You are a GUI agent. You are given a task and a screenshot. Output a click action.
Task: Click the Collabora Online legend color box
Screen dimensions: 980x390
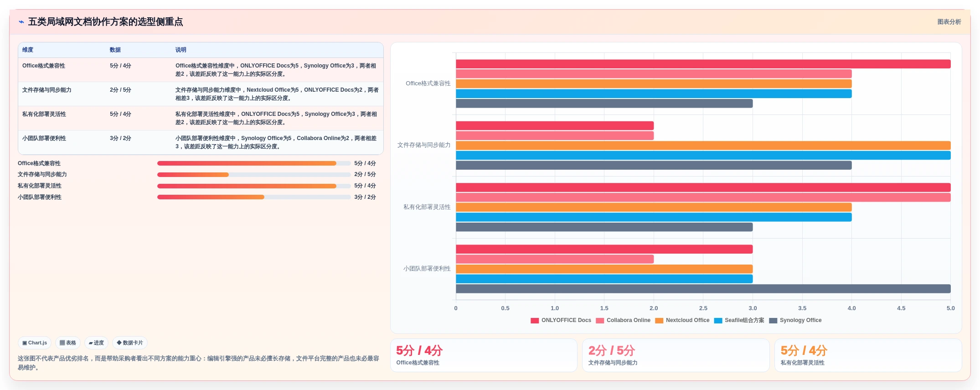pos(600,321)
